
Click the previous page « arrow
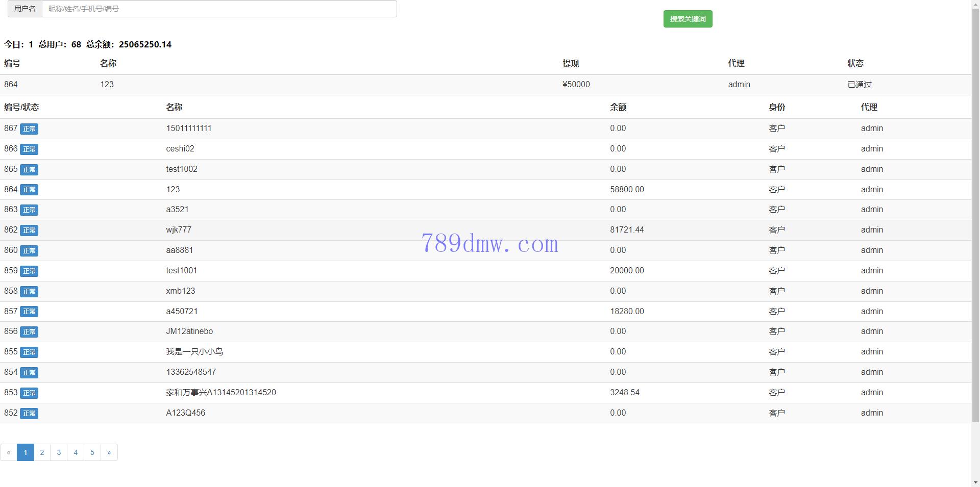[x=9, y=452]
